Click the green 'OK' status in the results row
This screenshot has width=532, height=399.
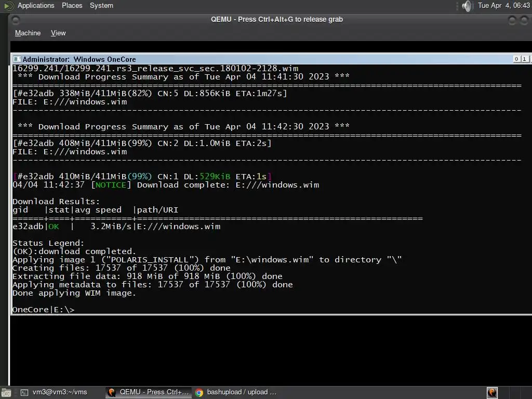54,227
